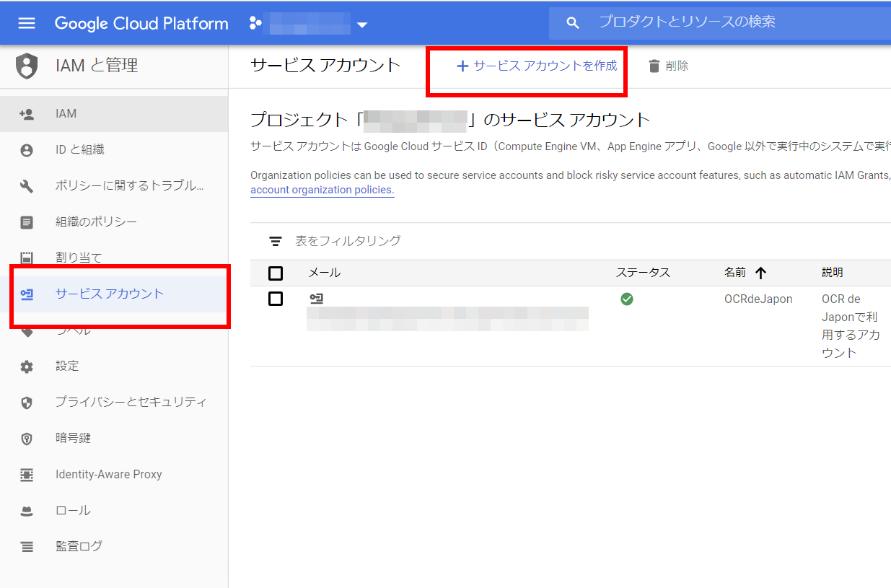Click the table filter icon

tap(275, 241)
